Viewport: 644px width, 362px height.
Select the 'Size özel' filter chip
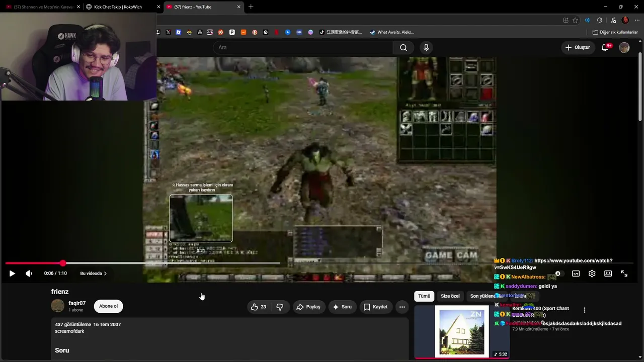click(450, 296)
